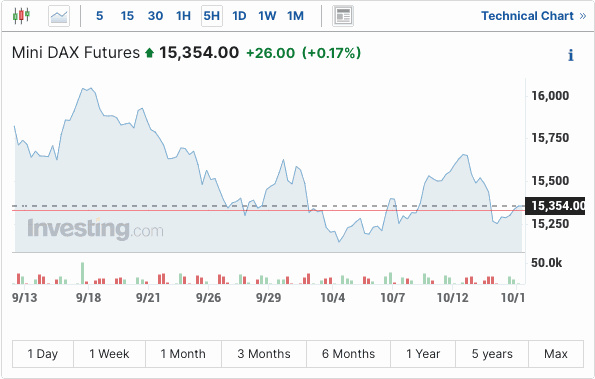The width and height of the screenshot is (595, 379).
Task: Switch to candlestick chart view
Action: 21,16
